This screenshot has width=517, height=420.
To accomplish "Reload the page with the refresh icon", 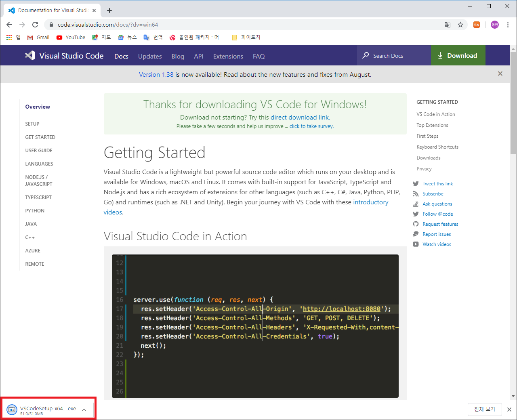I will click(35, 25).
